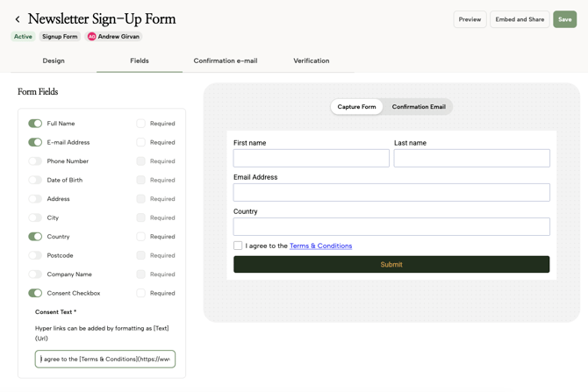Open Embed and Share options
Image resolution: width=588 pixels, height=392 pixels.
520,19
